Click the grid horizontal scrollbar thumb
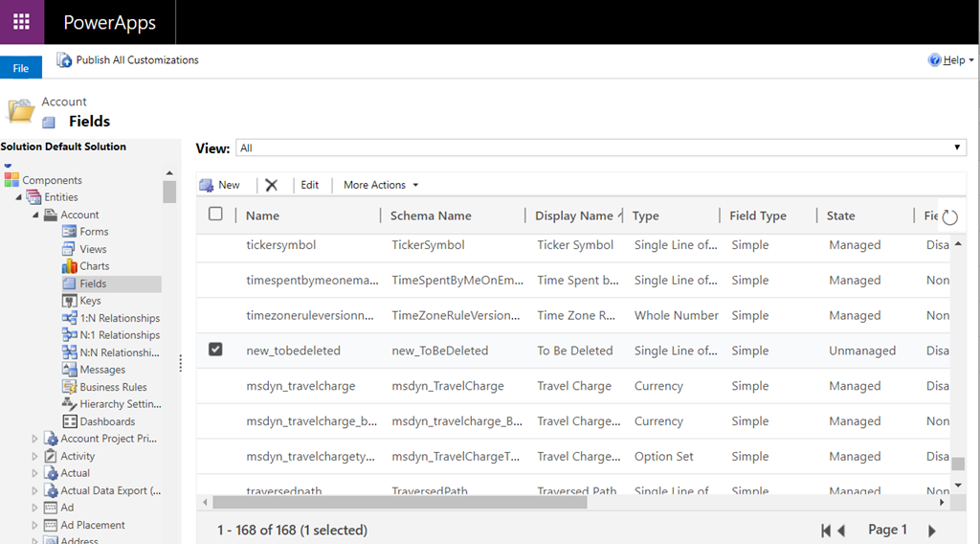980x544 pixels. pyautogui.click(x=400, y=502)
